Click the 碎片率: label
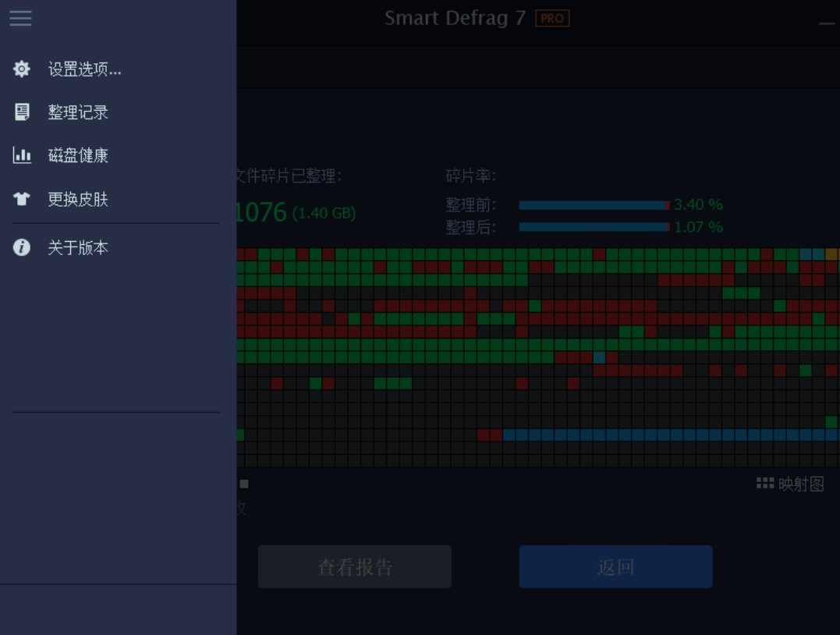Viewport: 840px width, 635px height. (x=471, y=176)
